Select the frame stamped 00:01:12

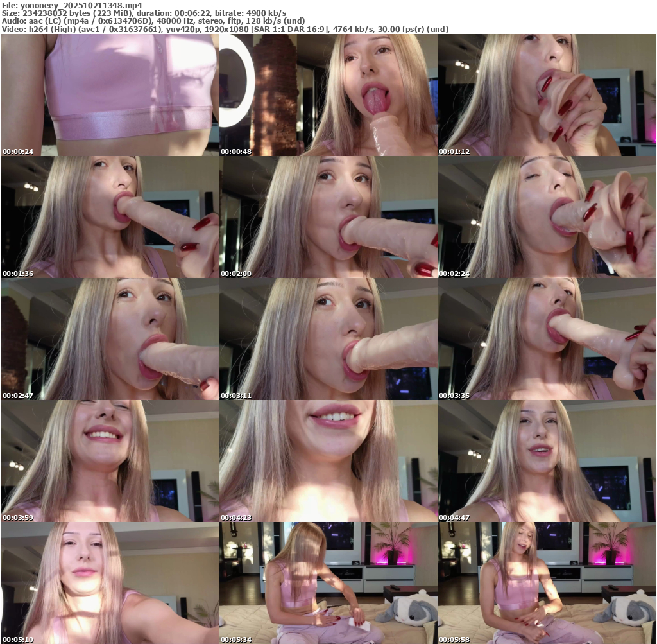point(547,95)
